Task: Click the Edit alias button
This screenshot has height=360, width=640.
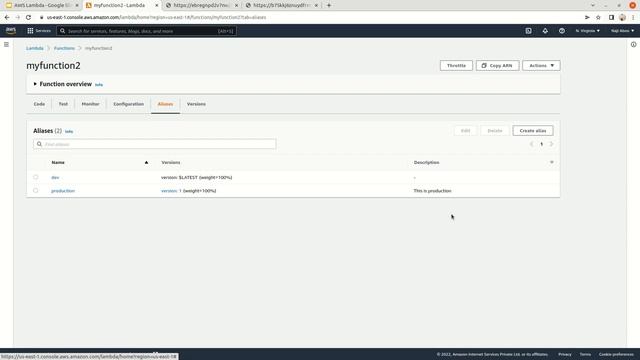Action: coord(465,131)
